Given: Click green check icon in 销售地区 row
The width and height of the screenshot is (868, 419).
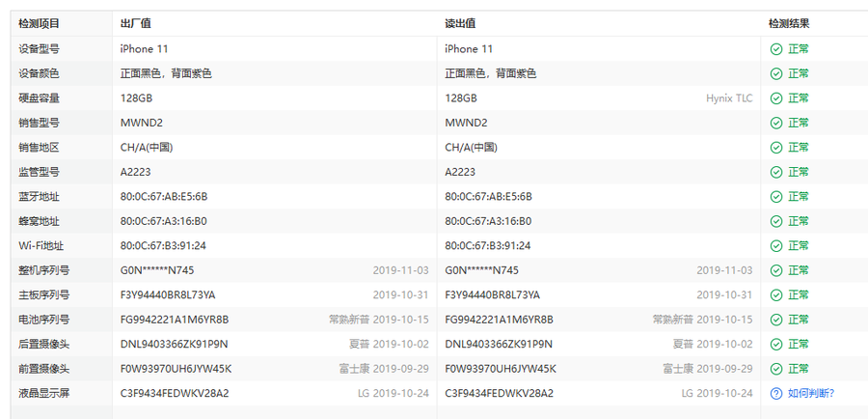Looking at the screenshot, I should [776, 148].
